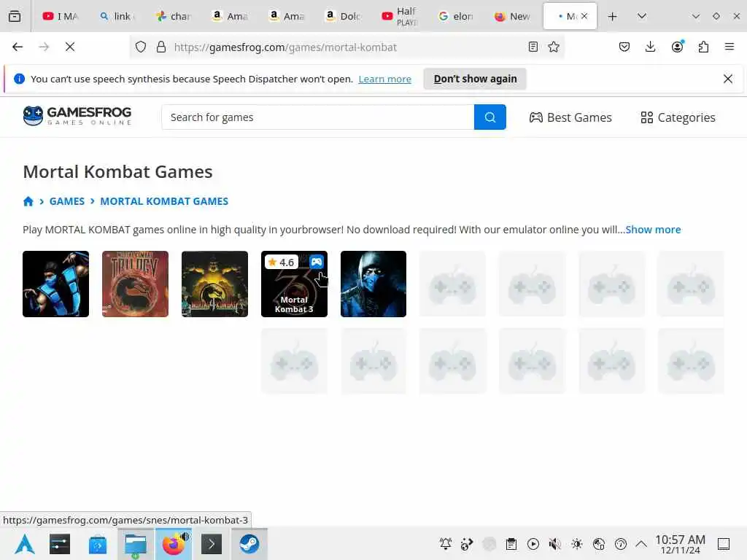
Task: Show site security lock information
Action: point(161,47)
